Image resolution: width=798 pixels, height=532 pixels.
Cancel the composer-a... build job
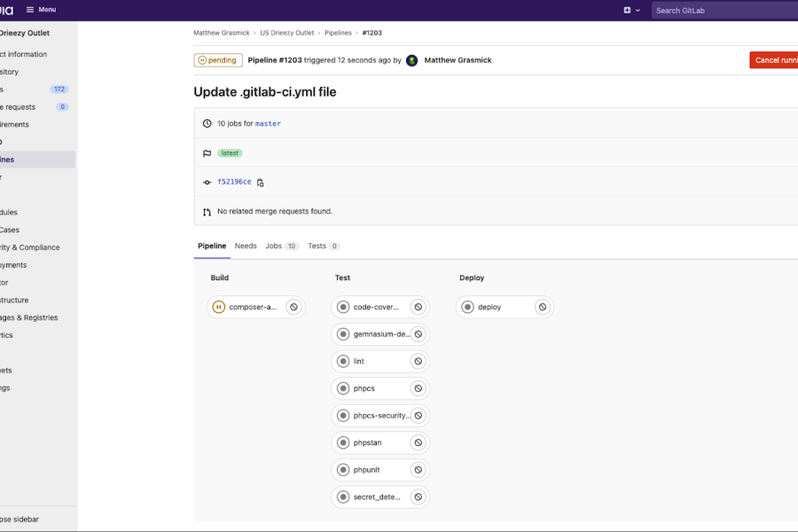point(293,307)
